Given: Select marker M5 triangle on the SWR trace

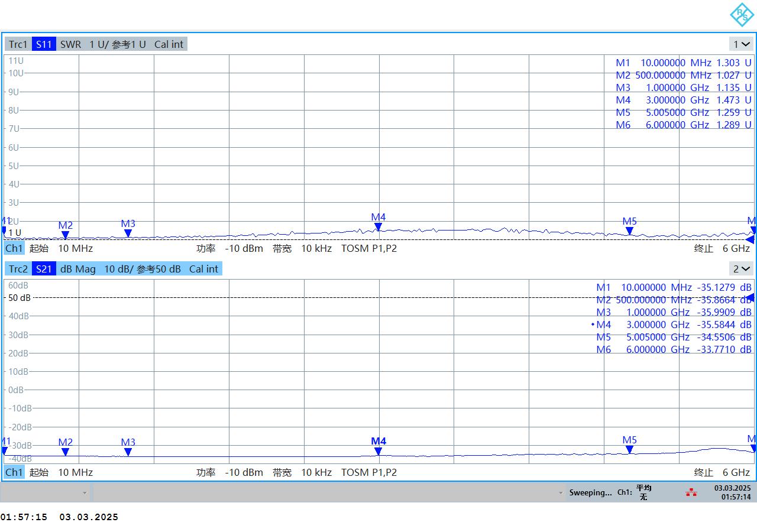Looking at the screenshot, I should pyautogui.click(x=629, y=231).
